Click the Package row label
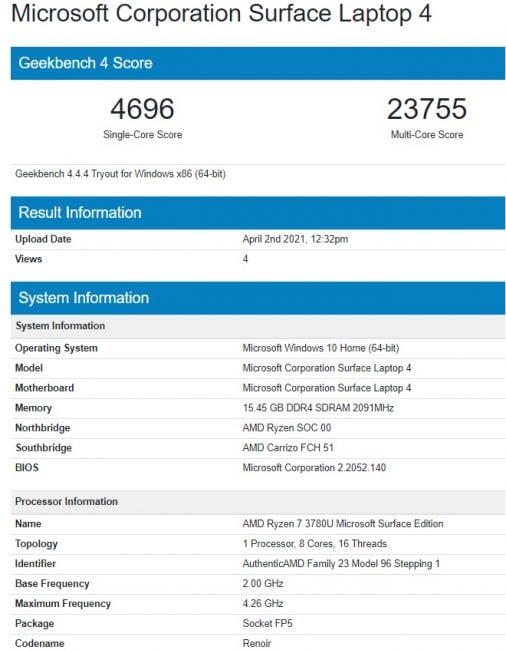The height and width of the screenshot is (650, 506). pos(34,623)
